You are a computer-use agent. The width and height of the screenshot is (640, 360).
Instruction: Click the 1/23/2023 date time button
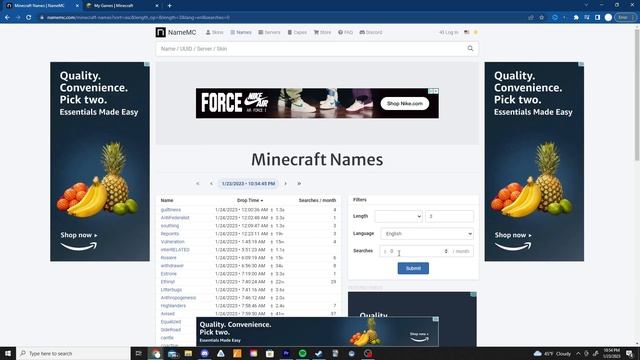pos(248,184)
